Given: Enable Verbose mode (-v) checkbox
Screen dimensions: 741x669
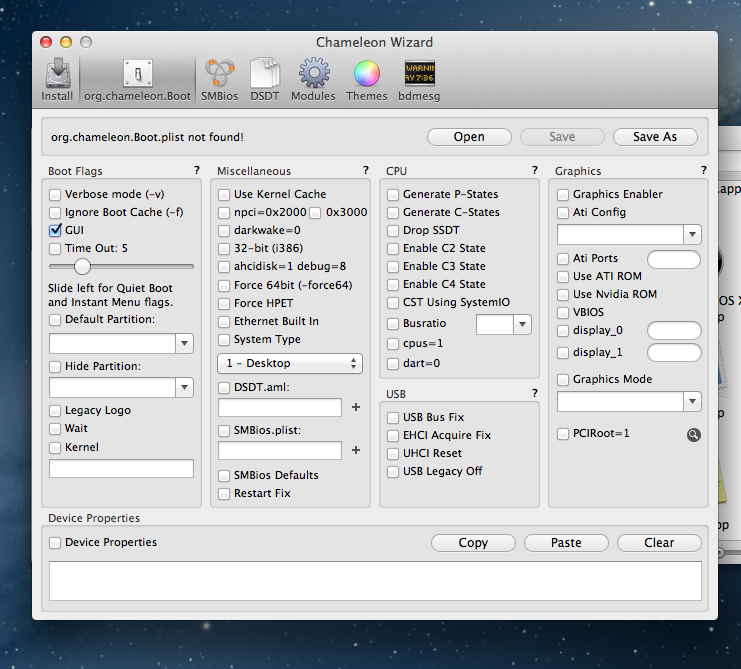Looking at the screenshot, I should 56,194.
